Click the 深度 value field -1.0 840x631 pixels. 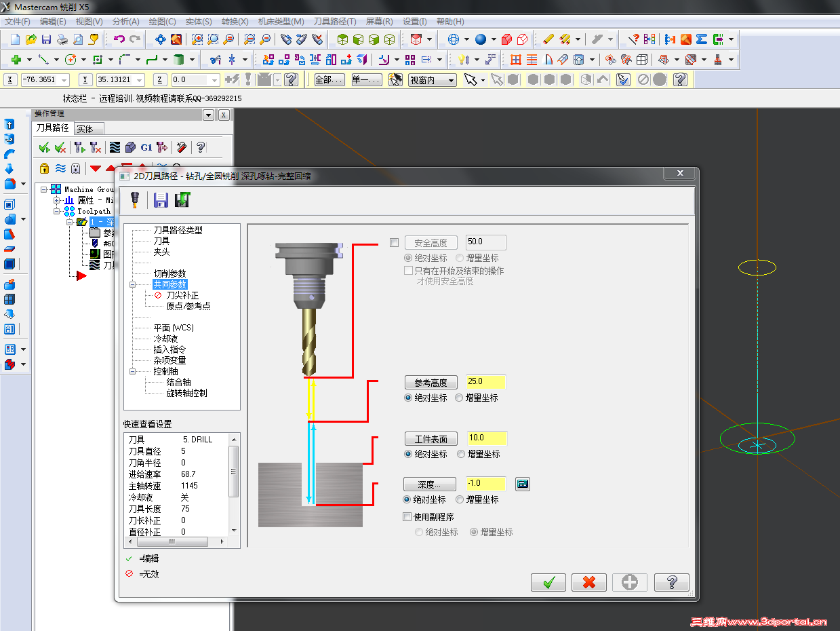click(486, 484)
